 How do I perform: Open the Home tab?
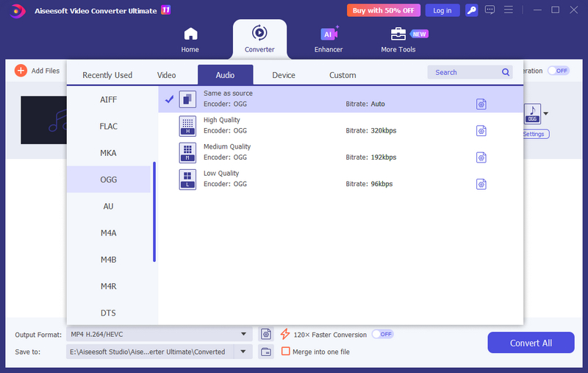click(190, 40)
